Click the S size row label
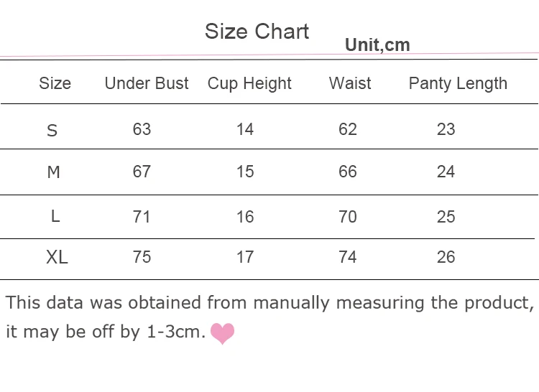This screenshot has height=392, width=539. pyautogui.click(x=52, y=131)
